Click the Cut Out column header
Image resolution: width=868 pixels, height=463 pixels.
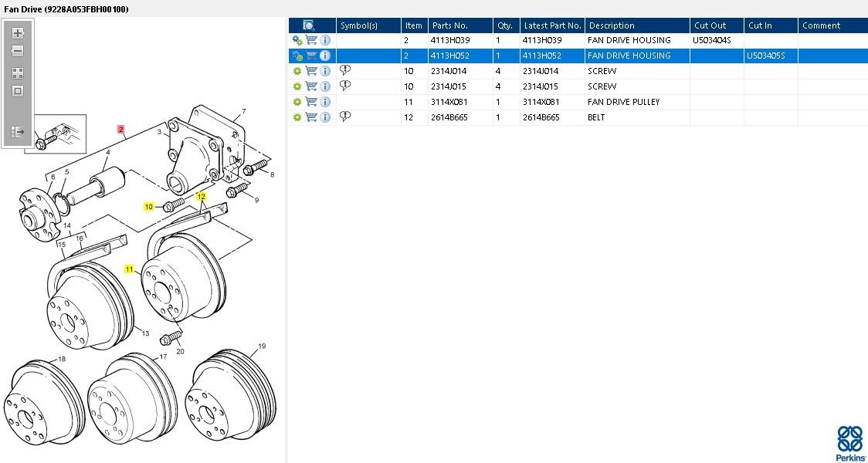coord(710,25)
